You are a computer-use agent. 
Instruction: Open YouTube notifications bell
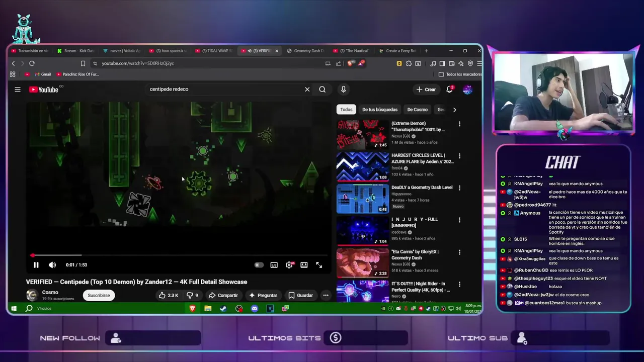pos(450,89)
